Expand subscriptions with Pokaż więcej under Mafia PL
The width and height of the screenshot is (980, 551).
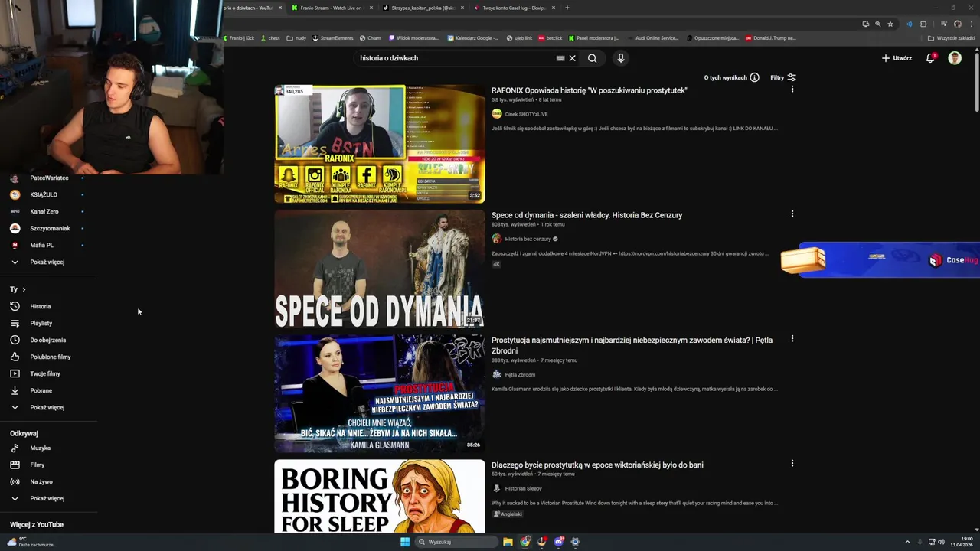click(x=47, y=262)
